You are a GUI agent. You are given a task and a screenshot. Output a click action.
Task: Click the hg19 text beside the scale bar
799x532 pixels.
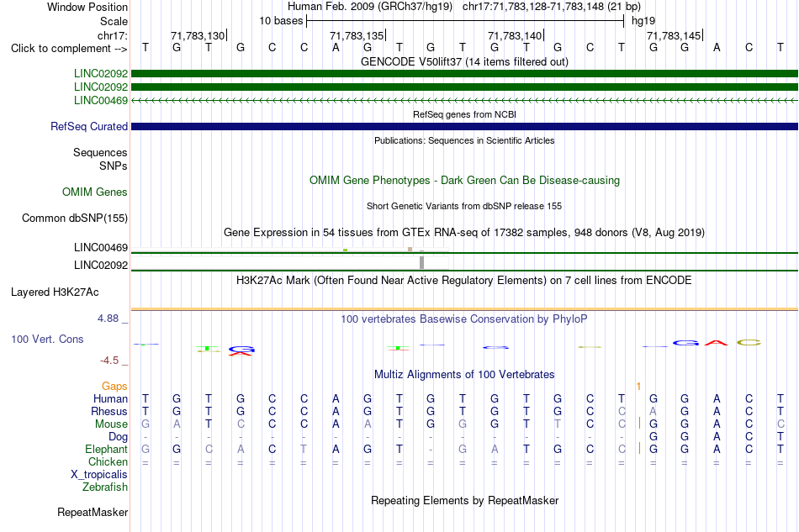(643, 21)
